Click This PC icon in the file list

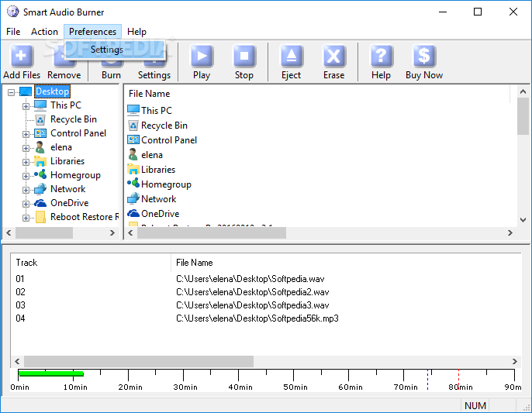point(133,110)
